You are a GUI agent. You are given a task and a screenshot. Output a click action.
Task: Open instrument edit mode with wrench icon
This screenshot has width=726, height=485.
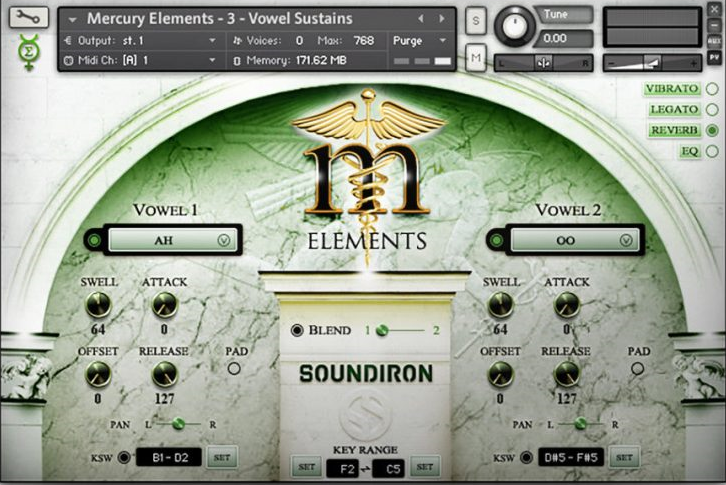click(29, 17)
